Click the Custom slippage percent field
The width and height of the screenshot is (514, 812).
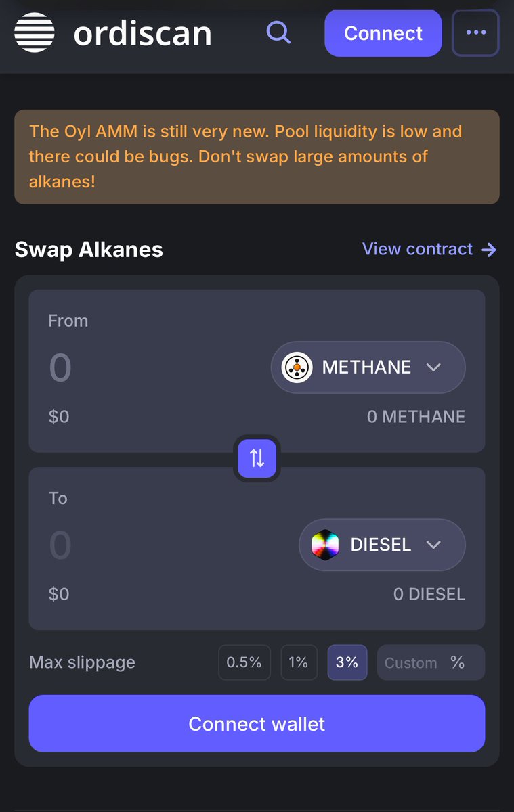[x=431, y=662]
